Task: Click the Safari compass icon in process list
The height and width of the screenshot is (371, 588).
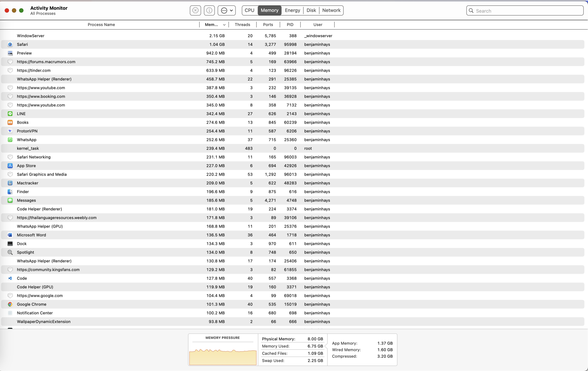Action: pos(10,44)
